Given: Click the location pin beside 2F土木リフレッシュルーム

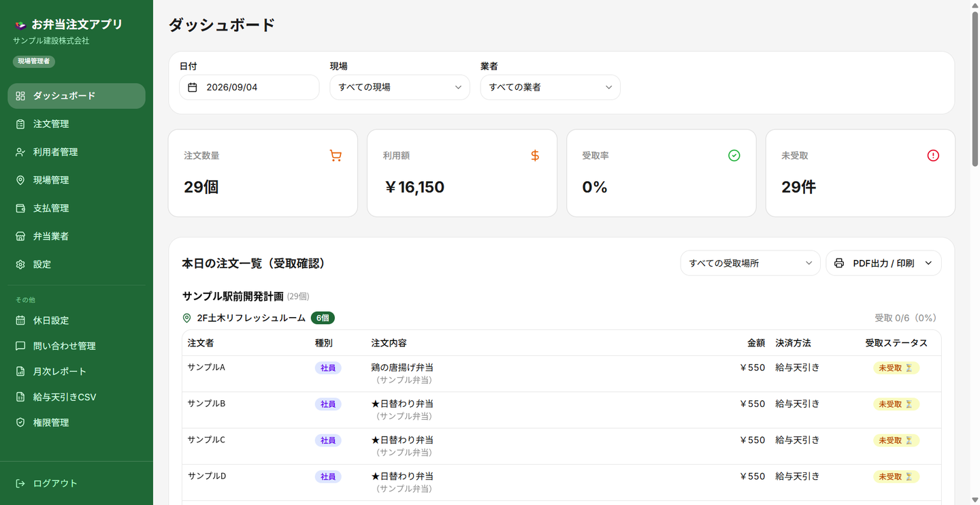Looking at the screenshot, I should click(187, 318).
